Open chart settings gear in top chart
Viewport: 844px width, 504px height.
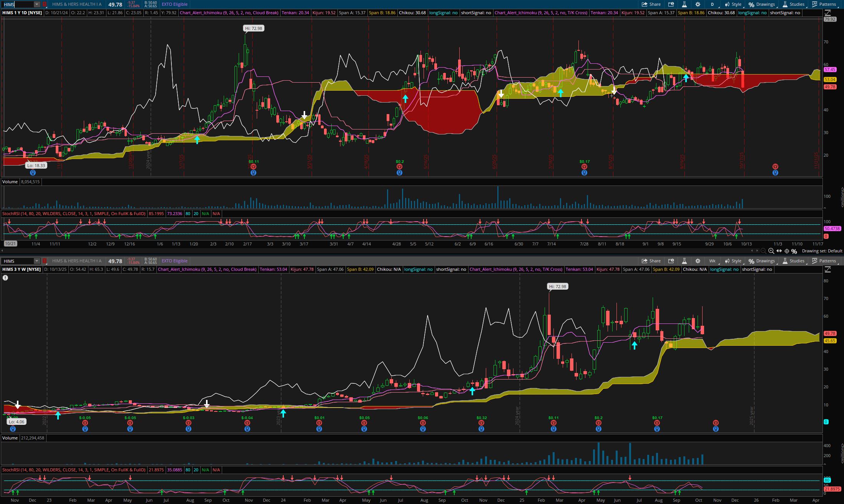[698, 4]
